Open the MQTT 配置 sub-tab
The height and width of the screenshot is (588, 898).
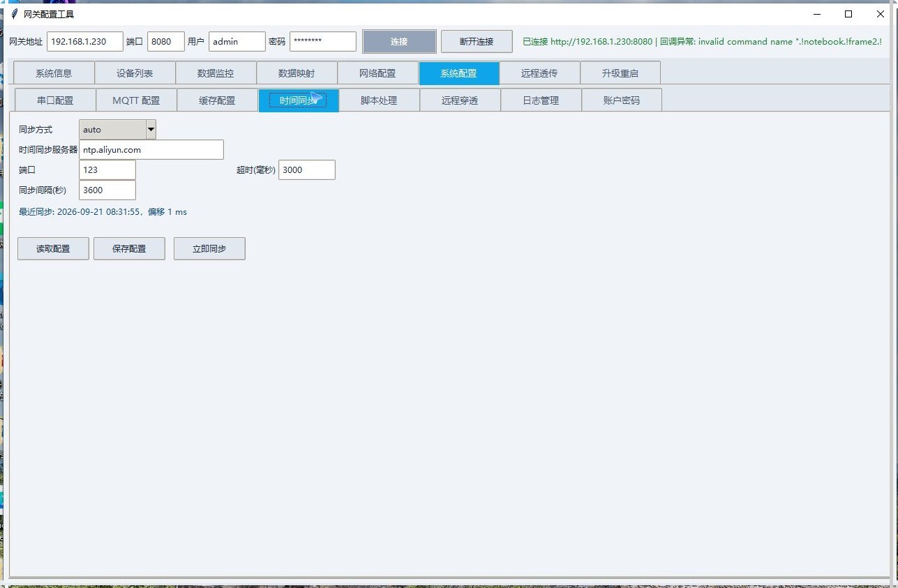(x=136, y=100)
